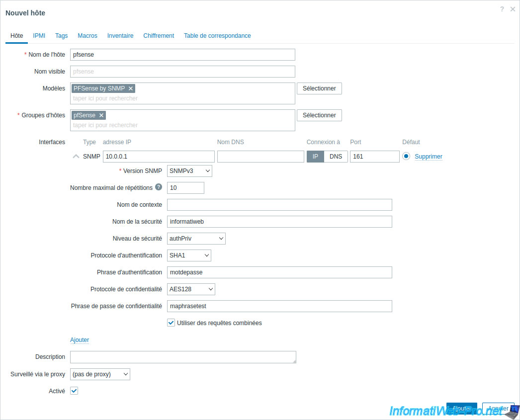Click the SNMP adresse IP field
The height and width of the screenshot is (420, 520).
(x=159, y=157)
